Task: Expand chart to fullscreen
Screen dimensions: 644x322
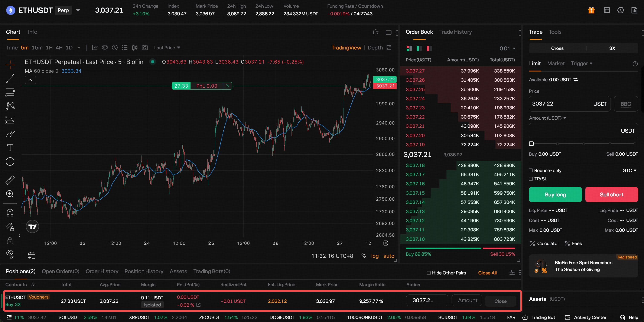Action: (x=389, y=48)
